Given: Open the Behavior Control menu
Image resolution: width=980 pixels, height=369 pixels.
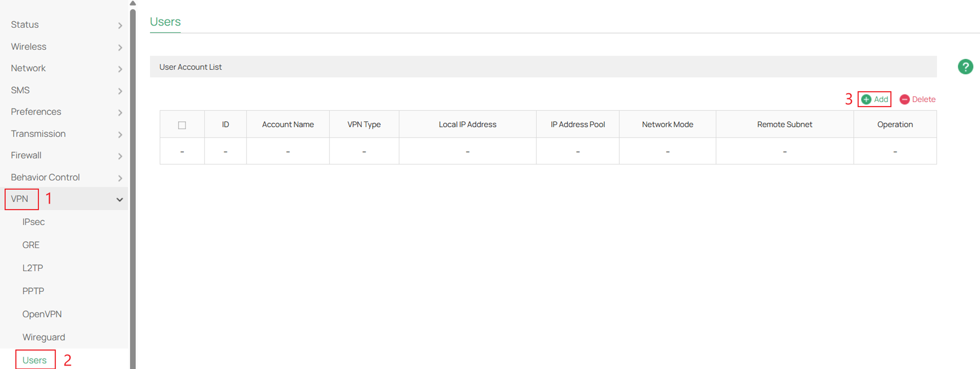Looking at the screenshot, I should coord(45,177).
